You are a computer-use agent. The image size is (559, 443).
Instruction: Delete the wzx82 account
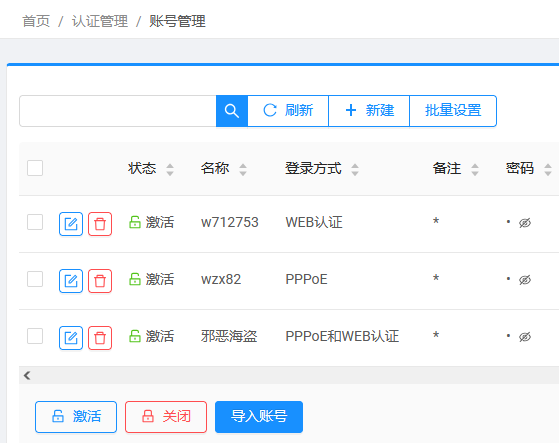pyautogui.click(x=100, y=281)
